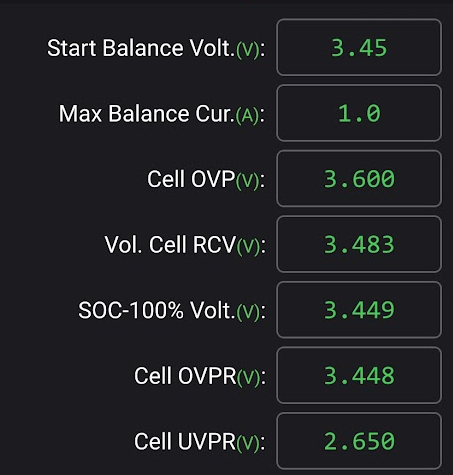Image resolution: width=453 pixels, height=475 pixels.
Task: Change the Cell OVP value 3.600
Action: [359, 179]
